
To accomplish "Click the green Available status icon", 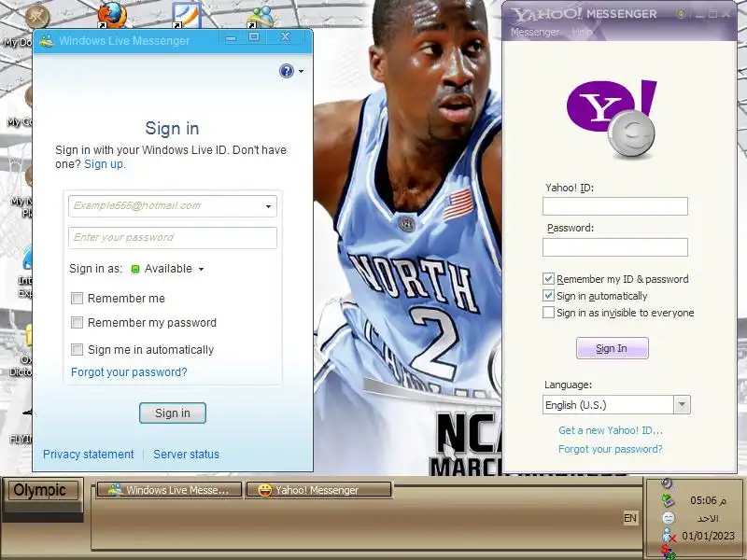I will 135,269.
